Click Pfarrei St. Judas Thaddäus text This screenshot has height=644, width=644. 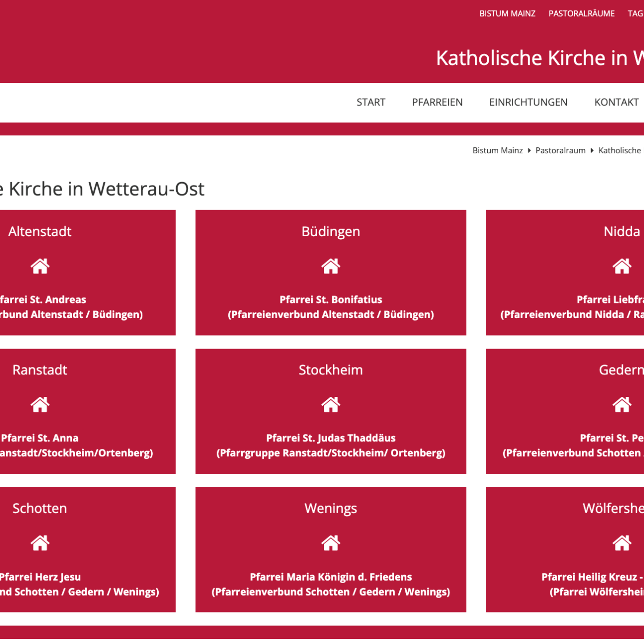tap(330, 438)
